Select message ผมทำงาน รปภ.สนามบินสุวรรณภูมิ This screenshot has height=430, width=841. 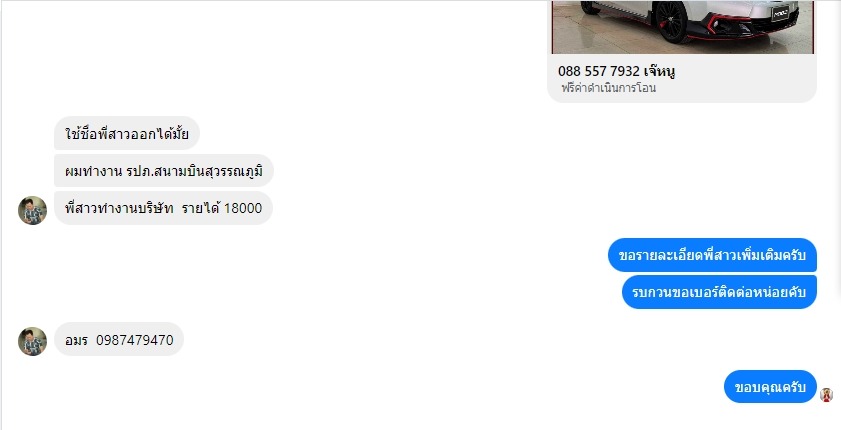pos(164,170)
